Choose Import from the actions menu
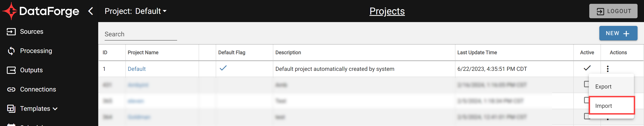This screenshot has width=644, height=126. (604, 106)
